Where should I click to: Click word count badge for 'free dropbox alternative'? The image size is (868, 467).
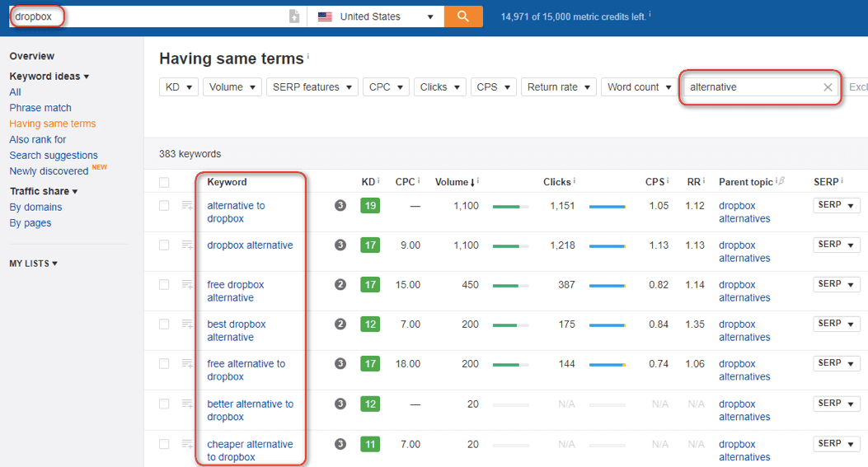tap(340, 285)
